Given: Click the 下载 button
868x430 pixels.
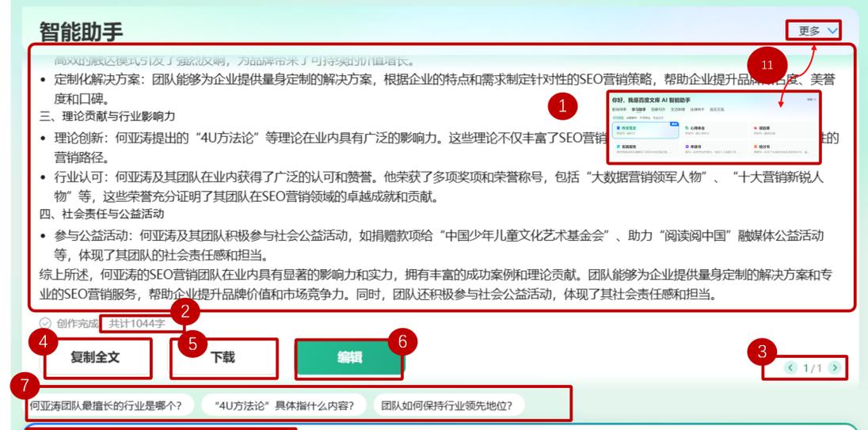Looking at the screenshot, I should tap(223, 357).
